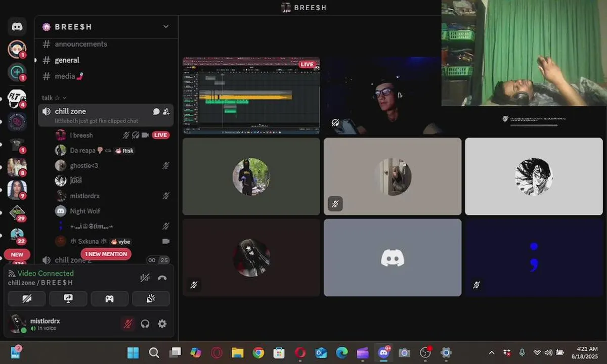The image size is (607, 364).
Task: Open User Settings gear icon
Action: 162,324
